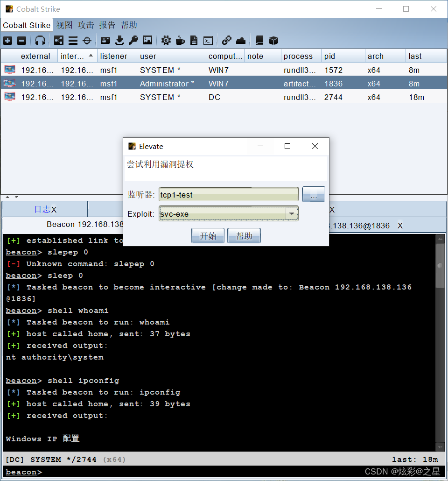Screen dimensions: 448x481
Task: Click the cube About icon
Action: click(x=273, y=41)
